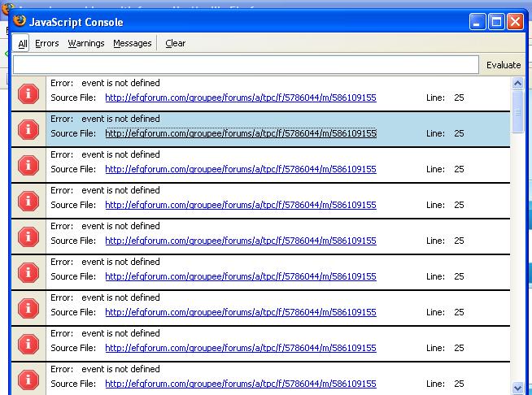Click the vertical scrollbar thumb
The height and width of the screenshot is (395, 532).
[x=517, y=110]
